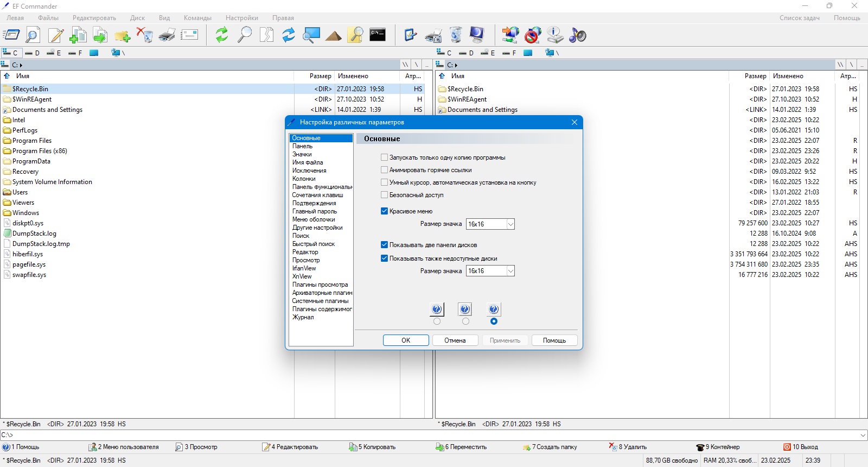
Task: Confirm settings with OK button
Action: pos(406,340)
